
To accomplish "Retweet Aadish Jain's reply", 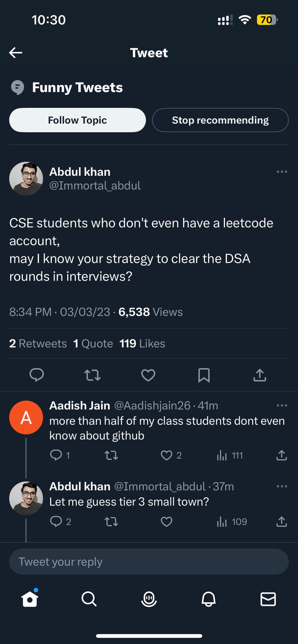I will 111,455.
